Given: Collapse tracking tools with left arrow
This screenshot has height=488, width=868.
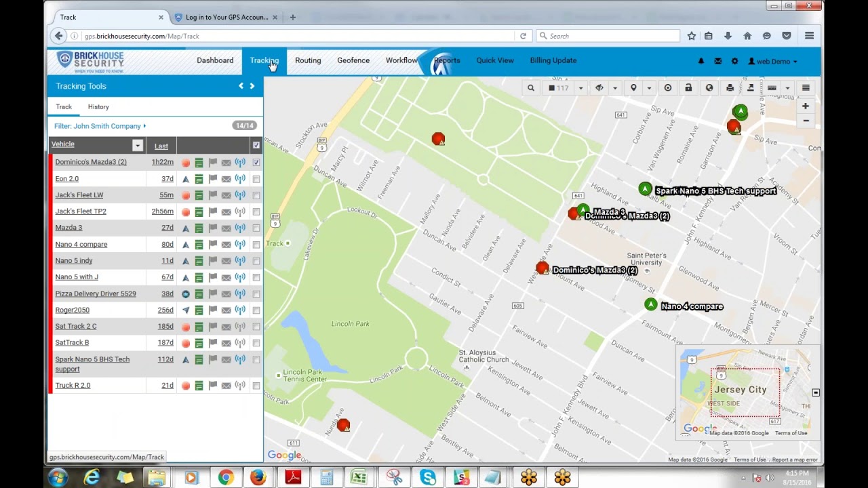Looking at the screenshot, I should coord(241,86).
